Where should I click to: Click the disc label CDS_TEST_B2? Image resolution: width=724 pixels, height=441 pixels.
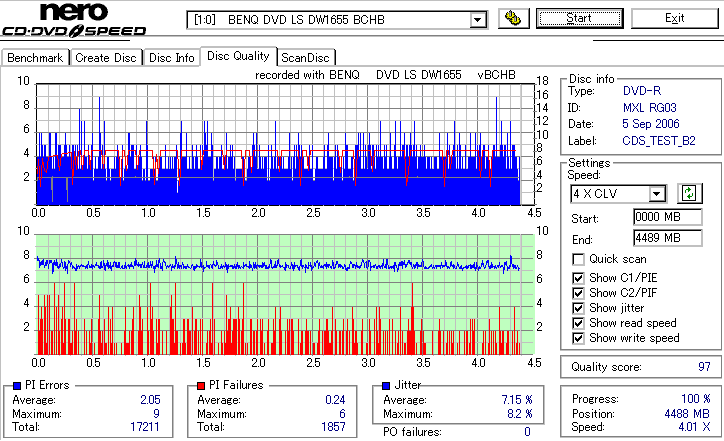pyautogui.click(x=659, y=141)
